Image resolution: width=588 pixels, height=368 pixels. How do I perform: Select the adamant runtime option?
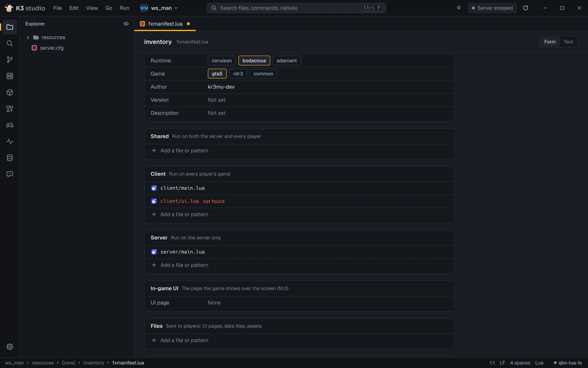point(287,61)
